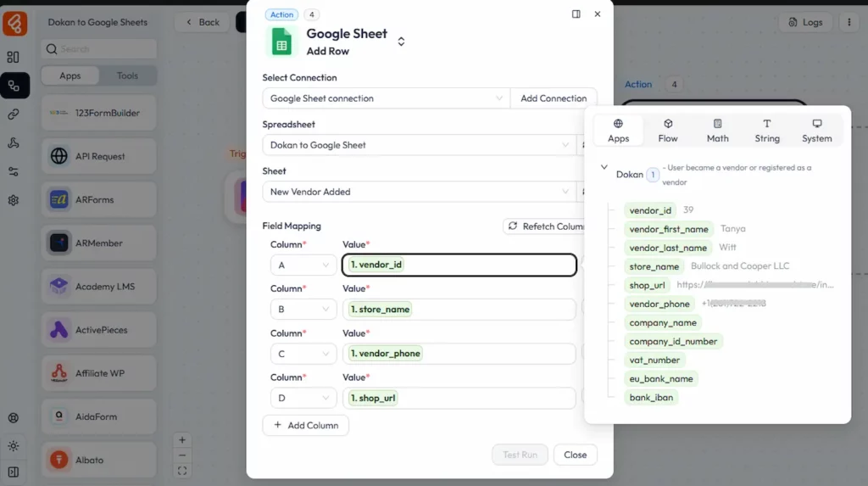The height and width of the screenshot is (486, 868).
Task: Select the ARMember app
Action: pyautogui.click(x=98, y=243)
